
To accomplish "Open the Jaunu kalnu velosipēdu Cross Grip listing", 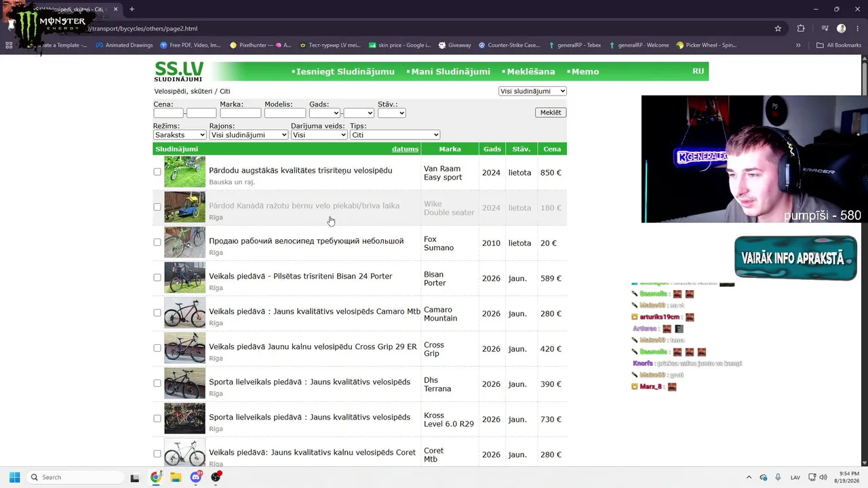I will 313,346.
